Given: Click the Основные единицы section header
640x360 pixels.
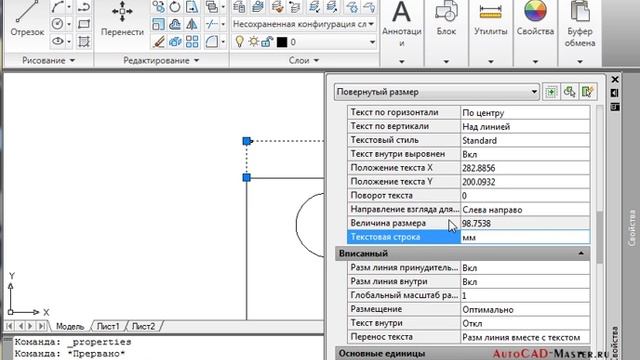Looking at the screenshot, I should [x=462, y=353].
